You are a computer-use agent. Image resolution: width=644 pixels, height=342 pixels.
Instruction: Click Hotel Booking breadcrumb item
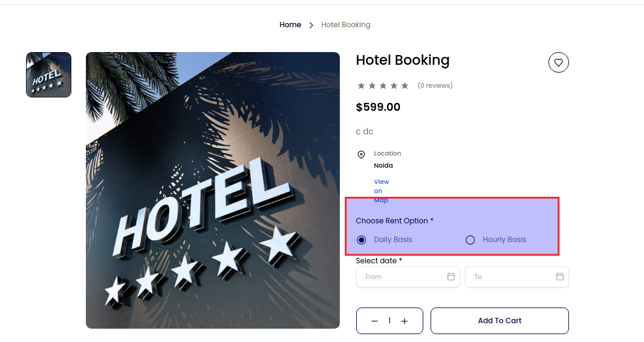tap(346, 25)
